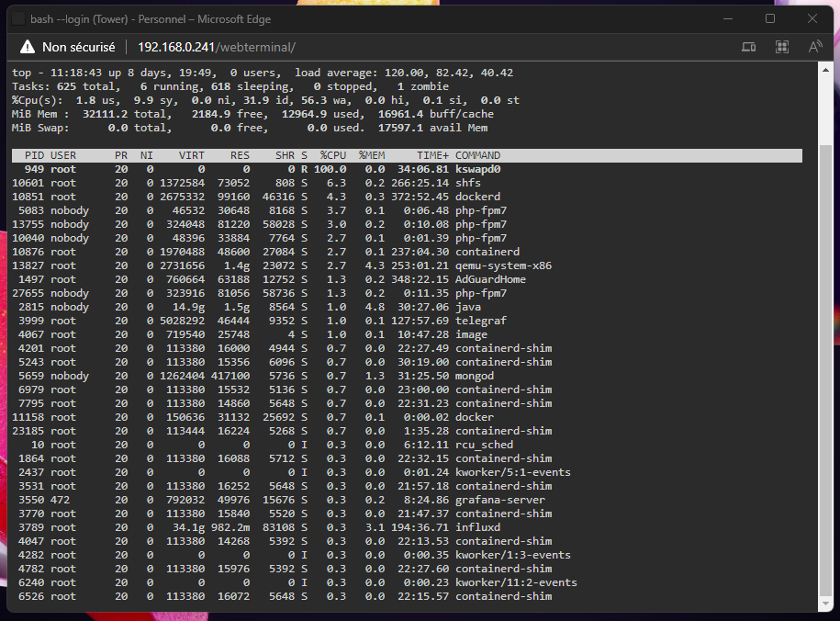Click the containerd command on PID 10876 row
The image size is (840, 621).
pos(487,252)
